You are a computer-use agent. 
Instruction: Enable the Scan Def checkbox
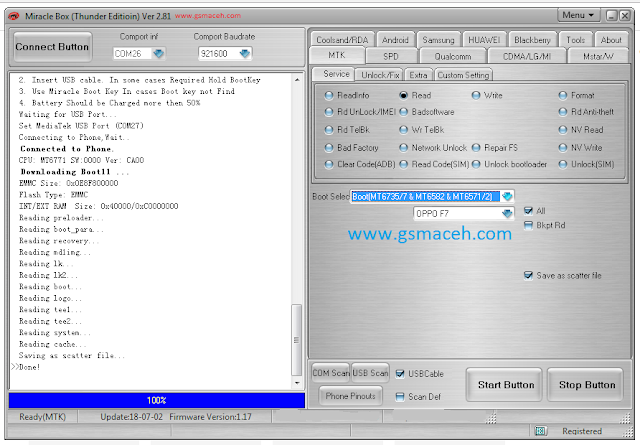tap(400, 397)
